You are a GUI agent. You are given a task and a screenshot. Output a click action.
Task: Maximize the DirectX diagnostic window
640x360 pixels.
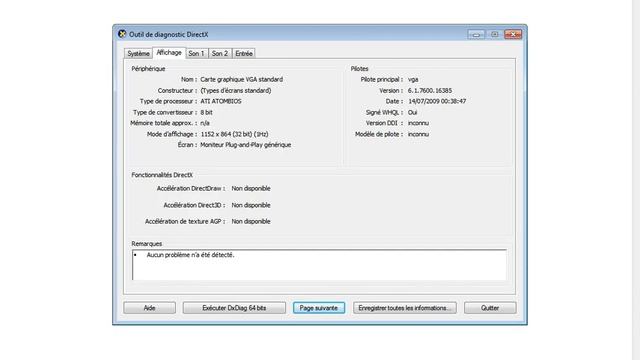click(494, 35)
